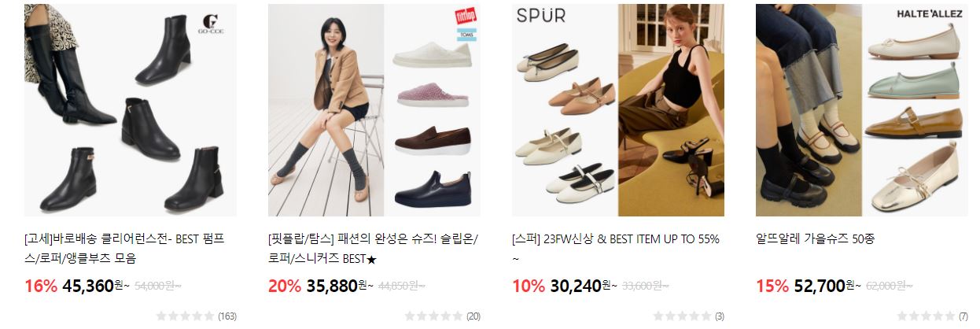
Task: Click the SPUR brand logo
Action: (x=541, y=17)
